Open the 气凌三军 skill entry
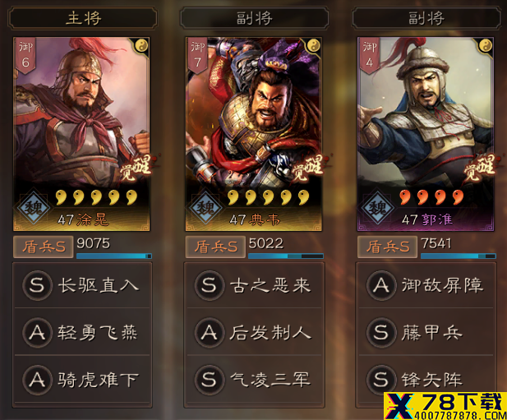The height and width of the screenshot is (420, 507). pos(254,380)
